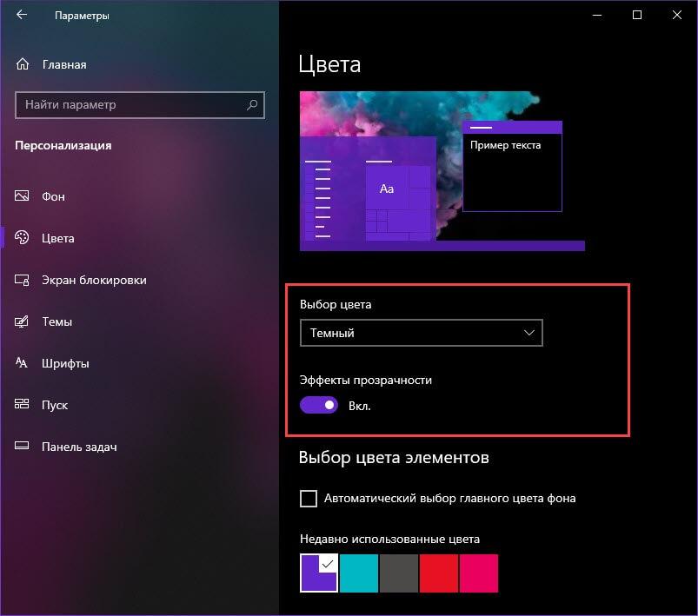Open the Фон settings page
Viewport: 698px width, 616px height.
(139, 196)
